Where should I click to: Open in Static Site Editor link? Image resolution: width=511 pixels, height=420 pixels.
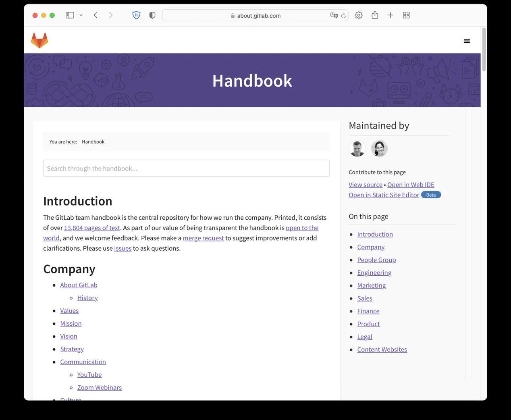point(384,195)
